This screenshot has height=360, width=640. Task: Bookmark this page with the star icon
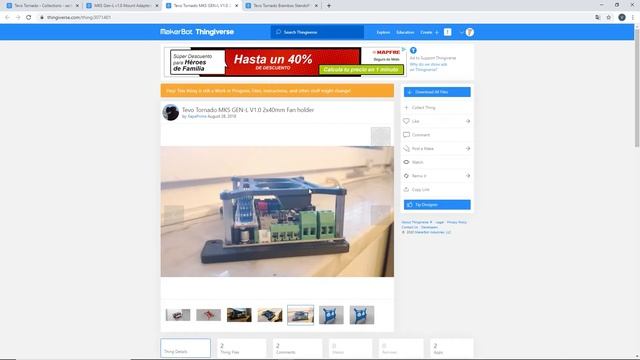click(609, 18)
